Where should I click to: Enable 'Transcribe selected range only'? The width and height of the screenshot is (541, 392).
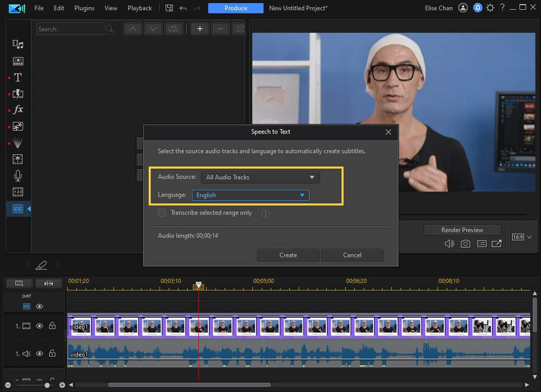tap(162, 212)
